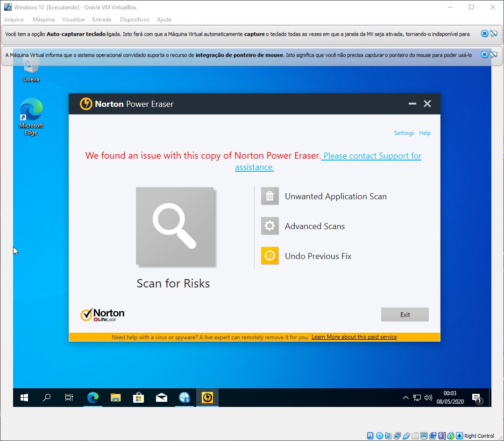The height and width of the screenshot is (441, 504).
Task: Click the globe app icon on the taskbar
Action: 185,398
